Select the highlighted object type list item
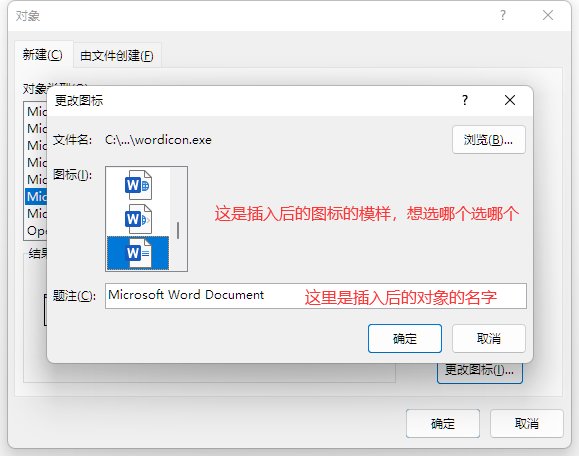 click(x=36, y=196)
